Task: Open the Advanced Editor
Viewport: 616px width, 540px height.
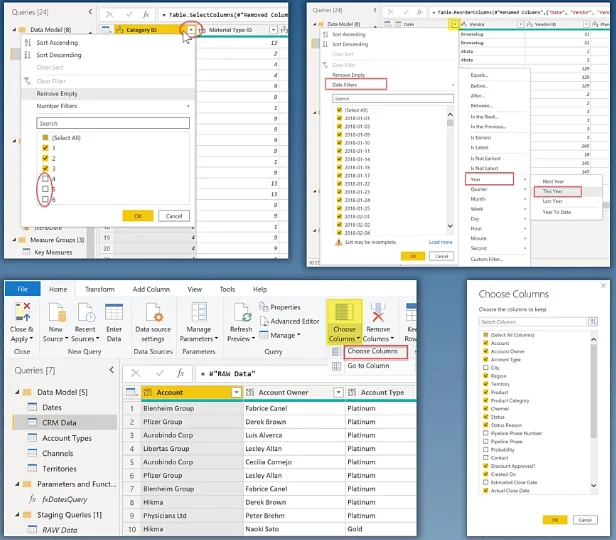Action: (289, 321)
